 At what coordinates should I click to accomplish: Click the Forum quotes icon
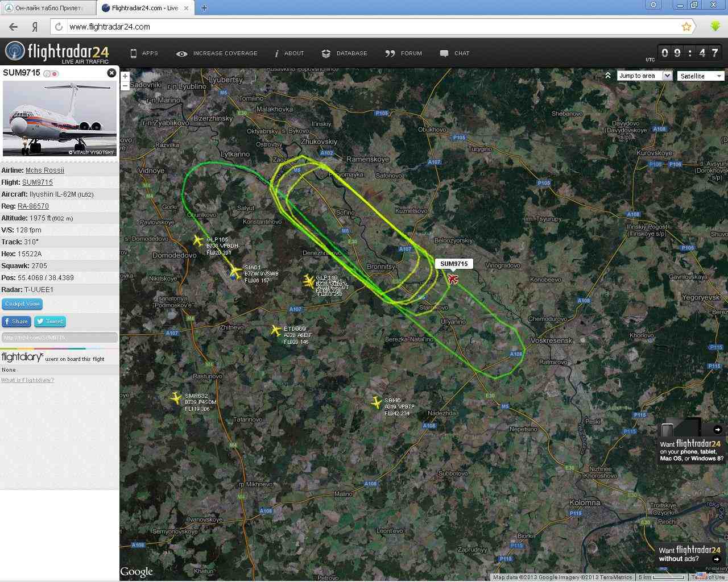[x=390, y=53]
